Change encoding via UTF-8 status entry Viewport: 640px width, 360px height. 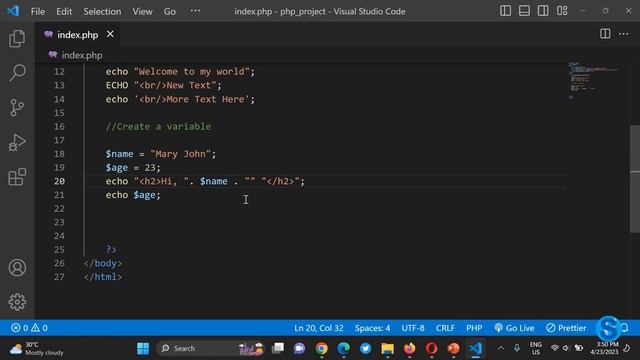(x=413, y=328)
